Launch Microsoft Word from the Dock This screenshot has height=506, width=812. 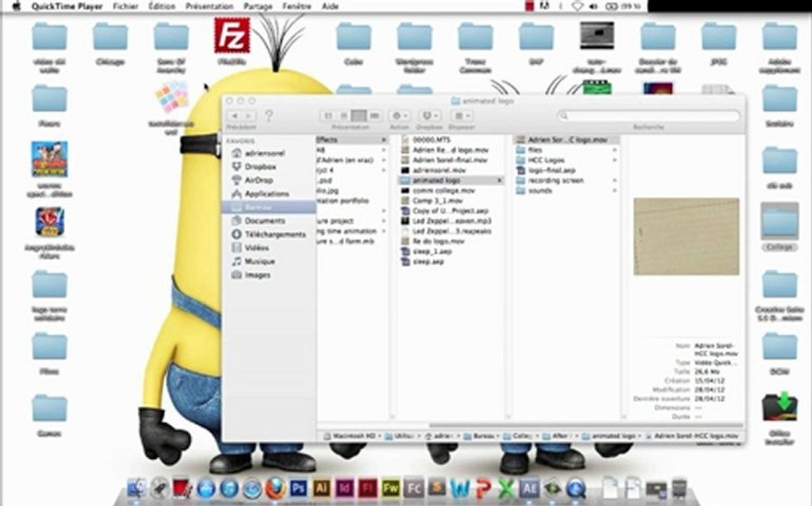459,488
